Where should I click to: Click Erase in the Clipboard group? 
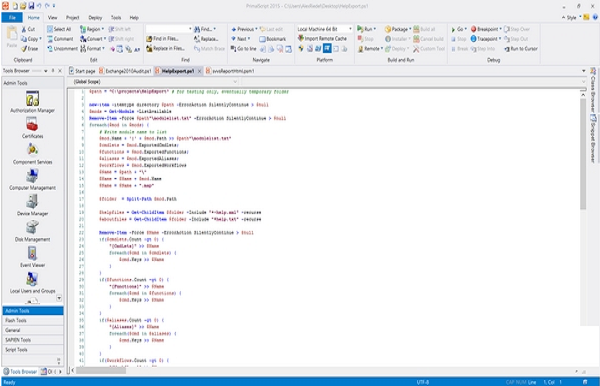[x=29, y=49]
